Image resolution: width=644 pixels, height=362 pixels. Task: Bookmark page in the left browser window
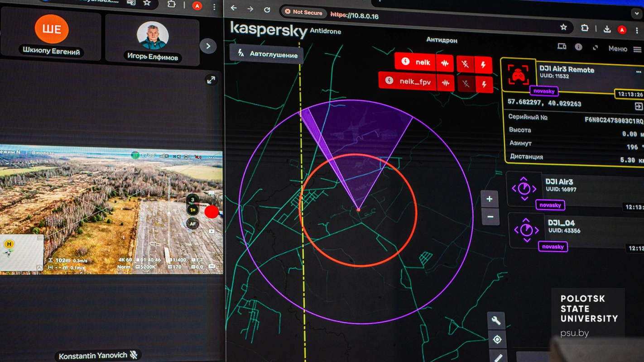147,3
